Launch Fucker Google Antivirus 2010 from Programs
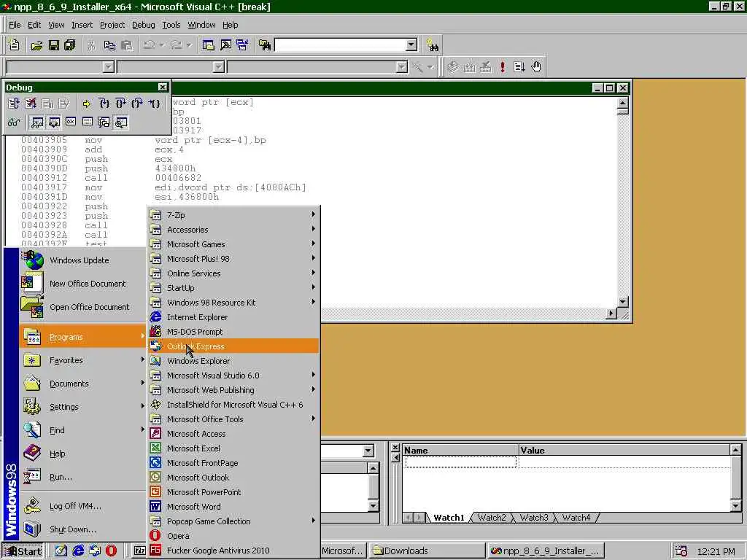Viewport: 747px width, 560px height. click(233, 551)
